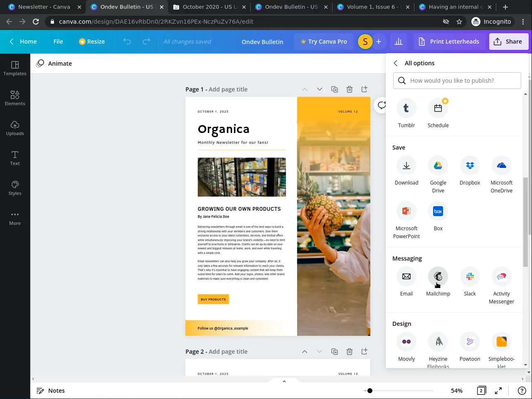Focus the publish search field
Image resolution: width=532 pixels, height=399 pixels.
tap(457, 81)
